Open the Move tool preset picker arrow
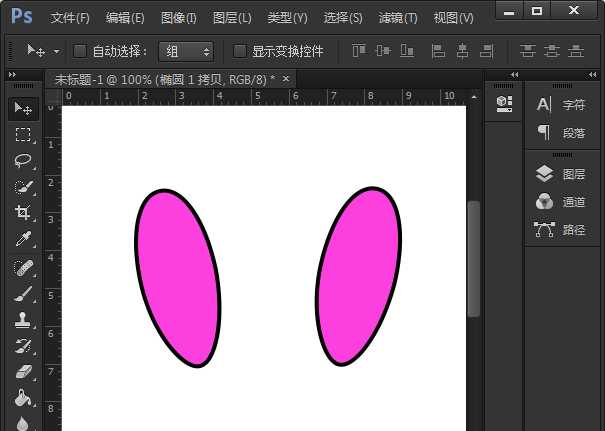The width and height of the screenshot is (605, 431). coord(57,51)
